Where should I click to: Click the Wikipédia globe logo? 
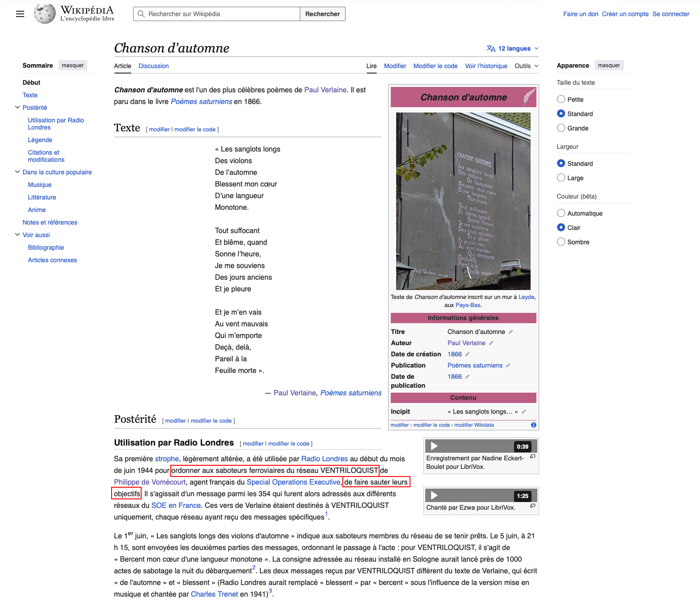(45, 13)
